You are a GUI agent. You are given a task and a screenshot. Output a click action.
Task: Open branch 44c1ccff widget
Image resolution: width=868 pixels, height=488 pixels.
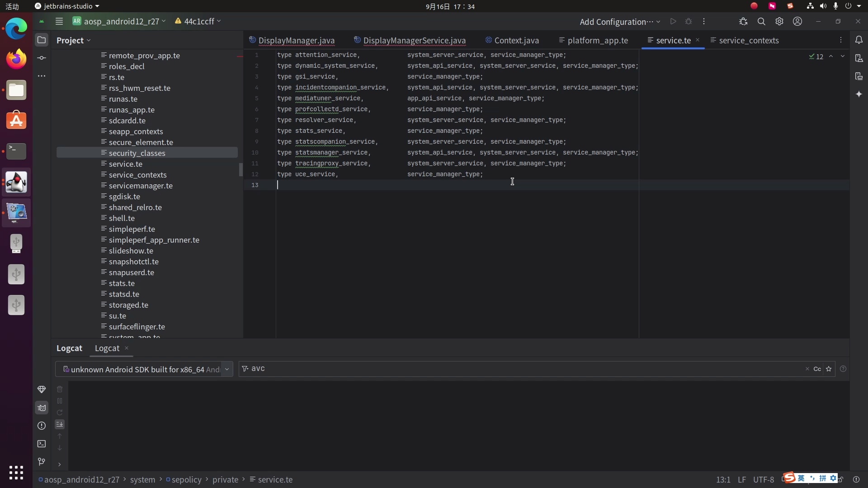198,21
